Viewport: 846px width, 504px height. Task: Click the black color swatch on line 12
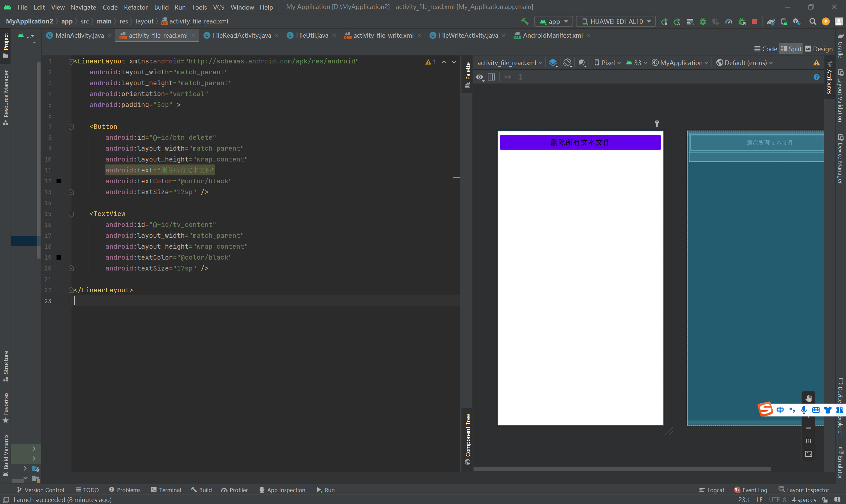pyautogui.click(x=59, y=181)
